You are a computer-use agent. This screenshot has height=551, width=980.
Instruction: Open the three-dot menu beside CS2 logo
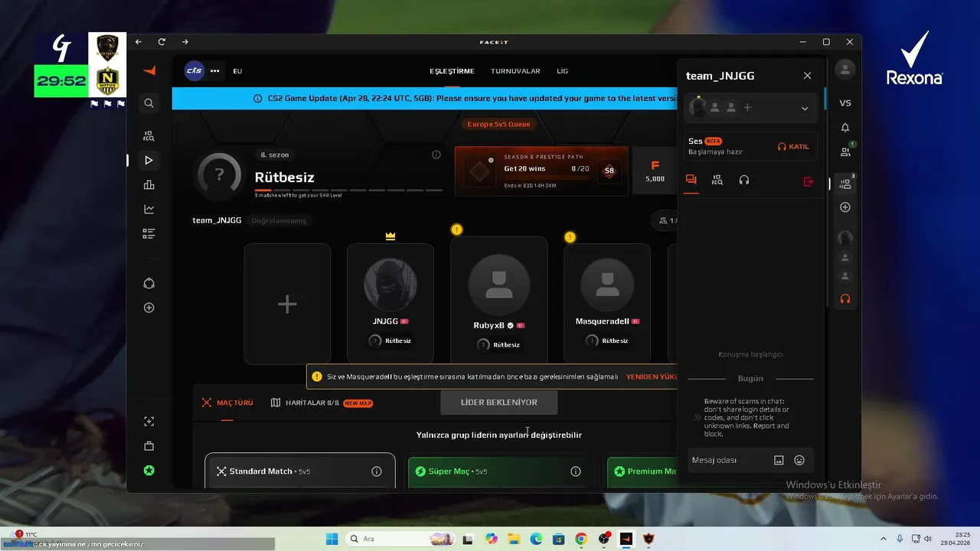(x=215, y=70)
